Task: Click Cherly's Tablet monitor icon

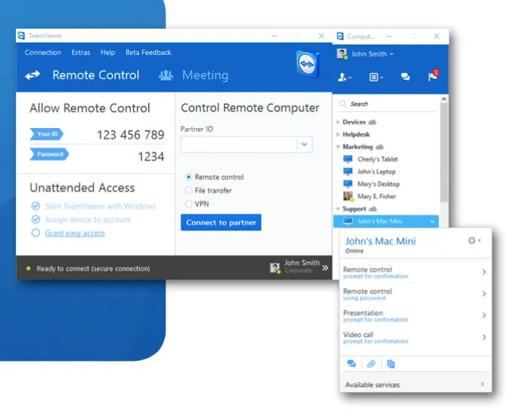Action: pos(348,159)
